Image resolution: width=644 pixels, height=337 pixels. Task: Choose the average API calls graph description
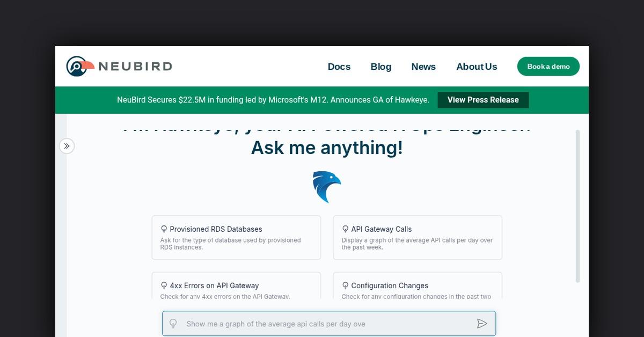[x=416, y=244]
